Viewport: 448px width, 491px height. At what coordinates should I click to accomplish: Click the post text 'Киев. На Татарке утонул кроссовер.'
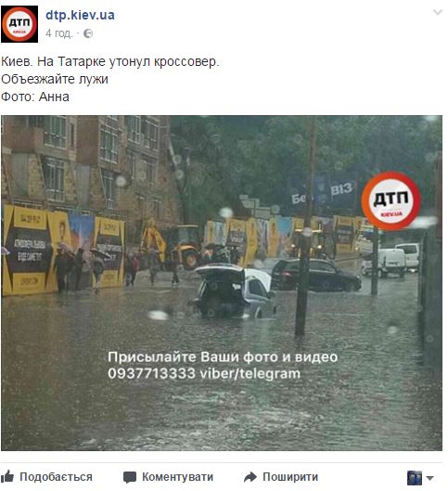[x=110, y=61]
